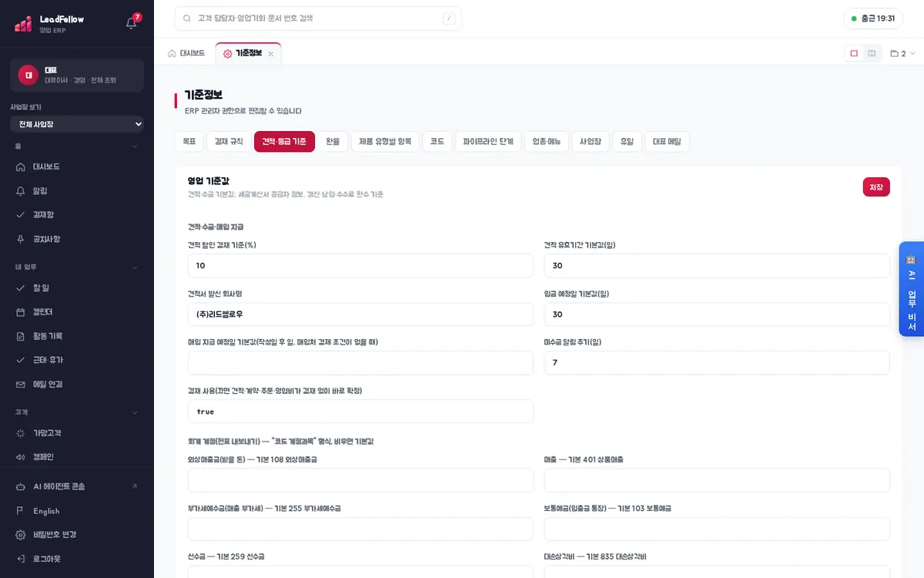Image resolution: width=924 pixels, height=578 pixels.
Task: Switch language via English link
Action: 46,511
